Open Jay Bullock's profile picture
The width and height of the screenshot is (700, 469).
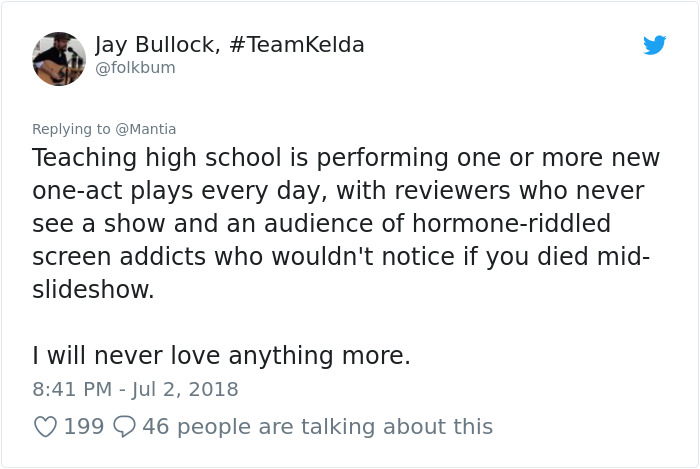(x=59, y=58)
